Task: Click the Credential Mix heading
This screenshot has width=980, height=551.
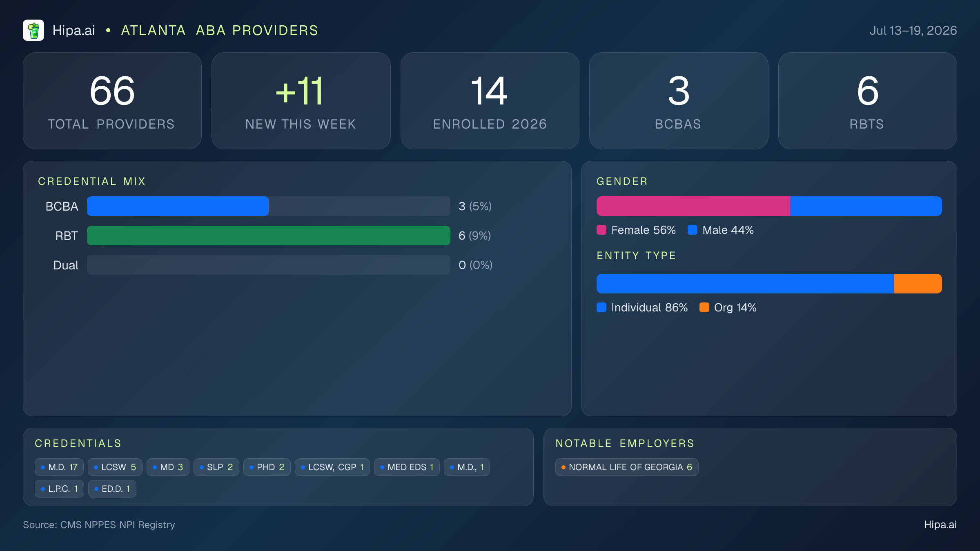Action: tap(92, 181)
